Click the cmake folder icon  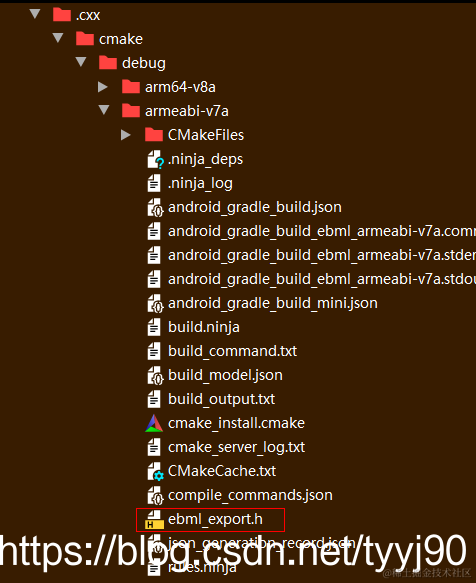pos(85,39)
